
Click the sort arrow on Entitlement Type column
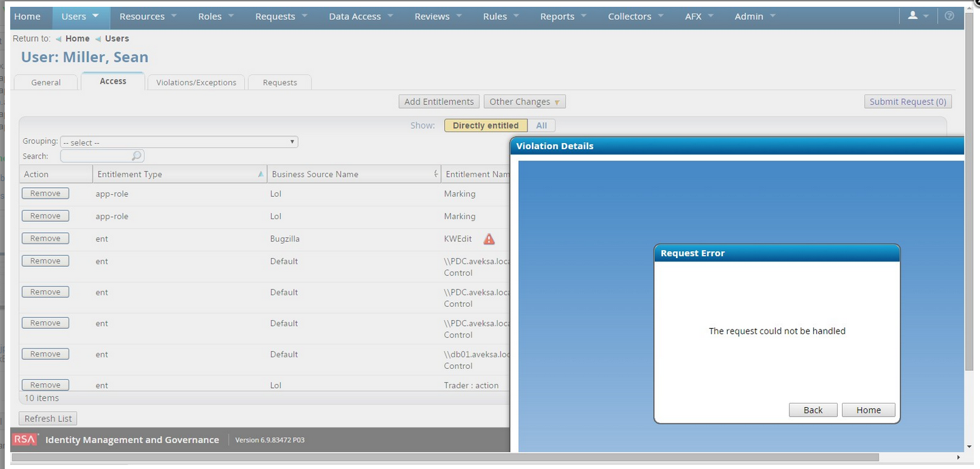click(x=260, y=175)
